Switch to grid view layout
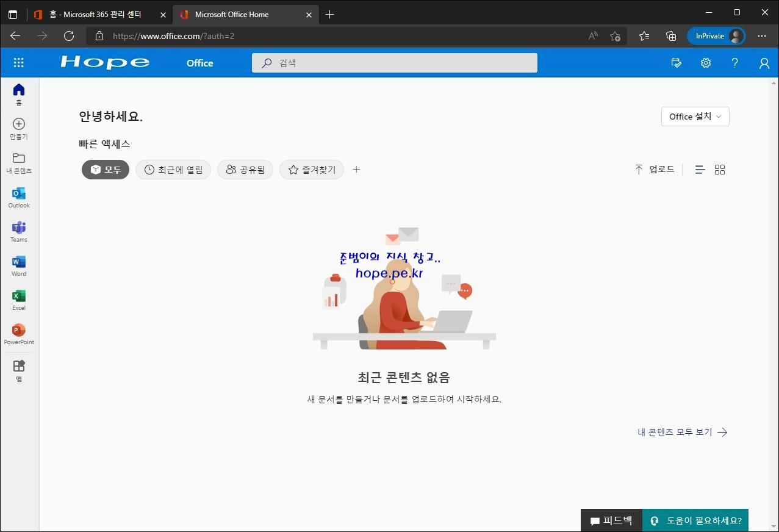The width and height of the screenshot is (779, 532). pos(720,170)
